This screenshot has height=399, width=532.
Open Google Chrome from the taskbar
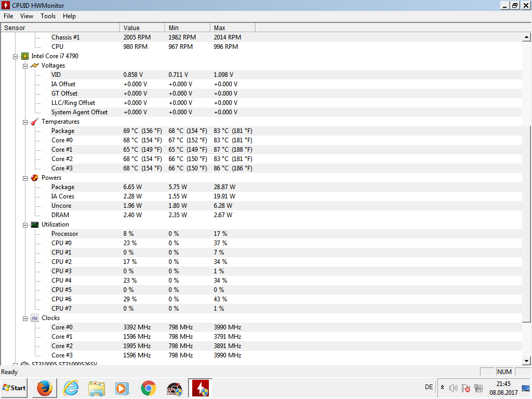point(148,388)
